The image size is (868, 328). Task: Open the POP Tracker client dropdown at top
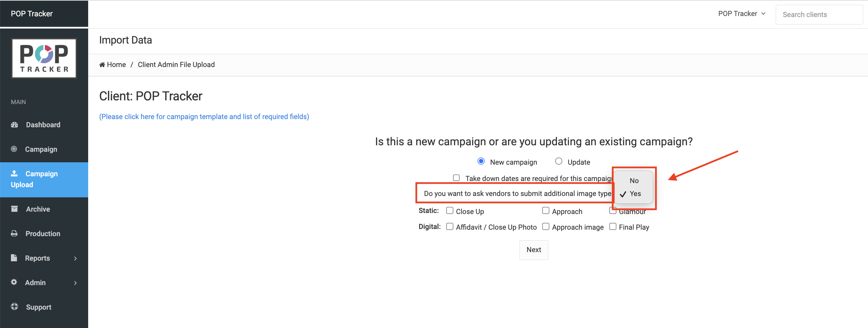pos(742,14)
